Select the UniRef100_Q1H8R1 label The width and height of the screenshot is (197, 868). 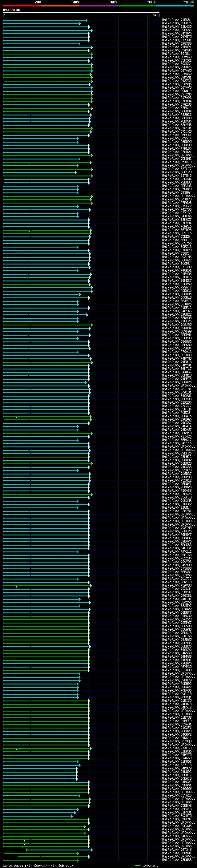177,47
